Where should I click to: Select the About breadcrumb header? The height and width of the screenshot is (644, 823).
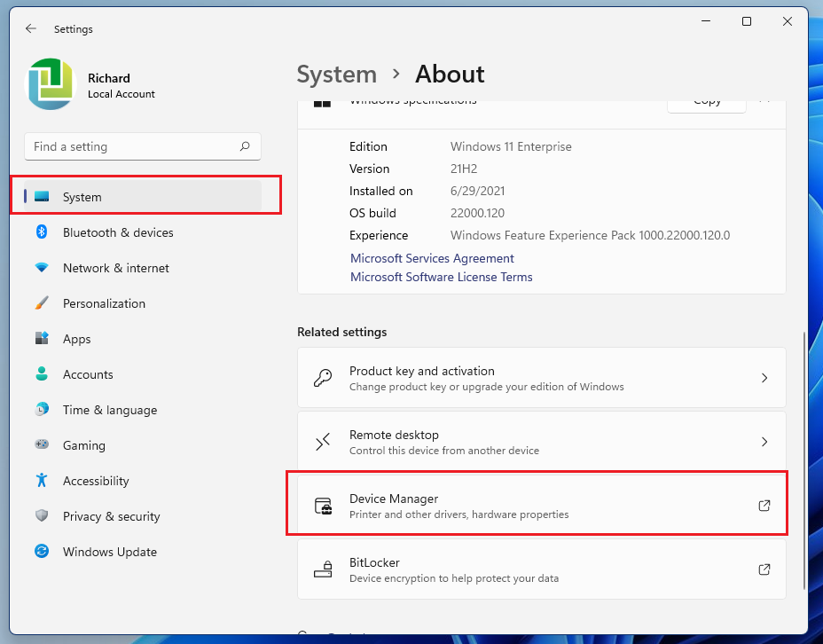click(449, 75)
